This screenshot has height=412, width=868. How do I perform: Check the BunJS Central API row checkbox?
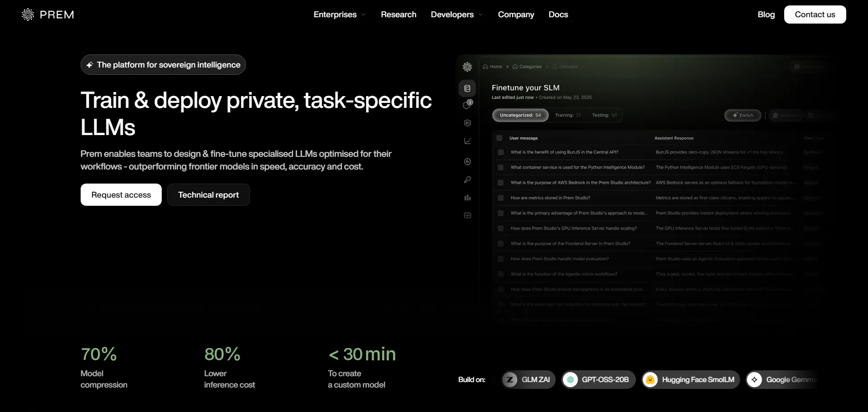[501, 152]
